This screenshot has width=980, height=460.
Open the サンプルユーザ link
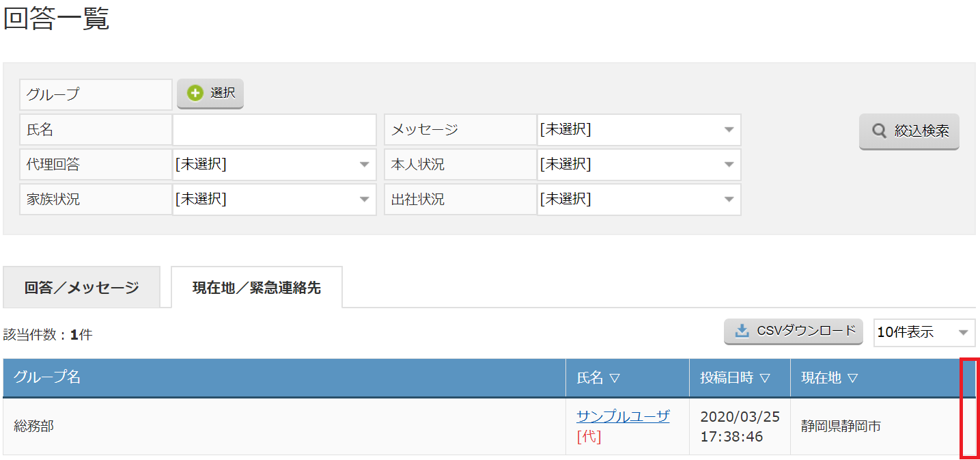coord(623,416)
